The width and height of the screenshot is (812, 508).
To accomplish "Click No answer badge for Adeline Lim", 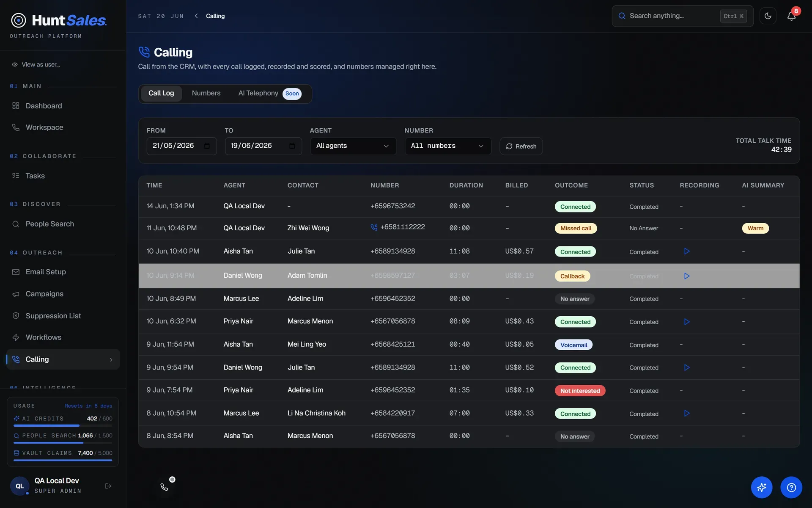I will (575, 299).
